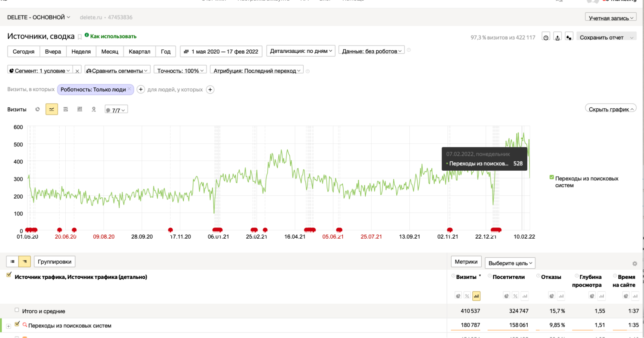Toggle the table header select-all checkbox
This screenshot has height=338, width=644.
tap(9, 275)
